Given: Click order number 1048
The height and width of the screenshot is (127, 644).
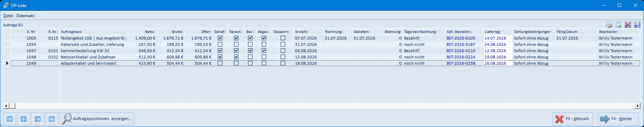Looking at the screenshot, I should pos(31,57).
